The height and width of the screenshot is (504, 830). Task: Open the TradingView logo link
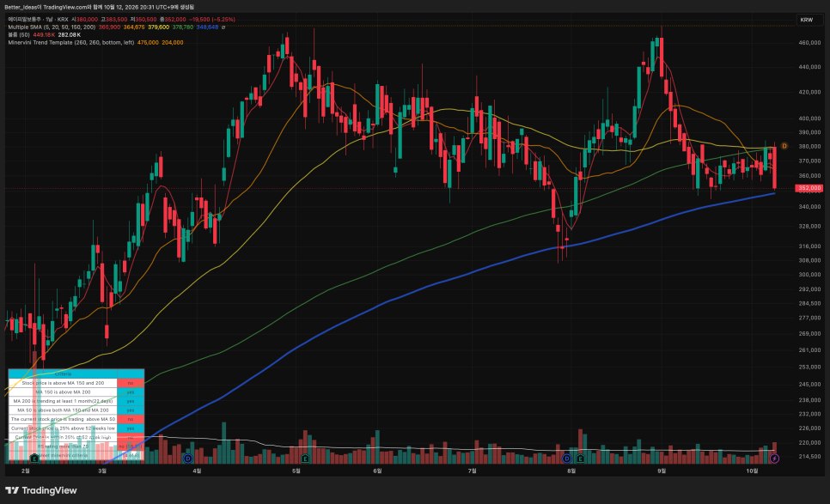pyautogui.click(x=41, y=490)
